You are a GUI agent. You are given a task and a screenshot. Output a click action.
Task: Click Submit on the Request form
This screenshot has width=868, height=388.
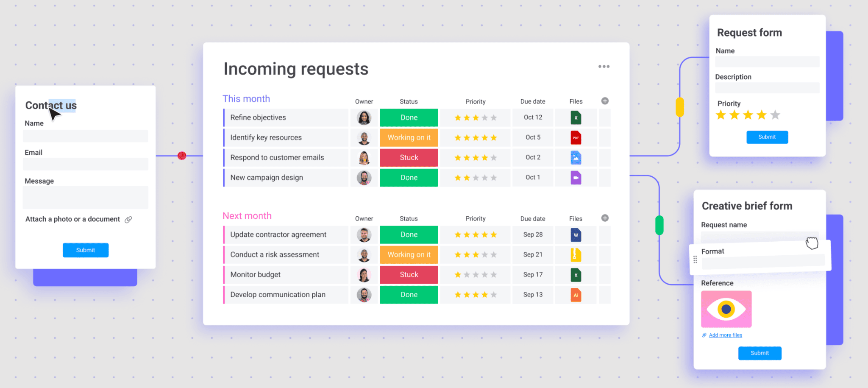click(x=767, y=137)
